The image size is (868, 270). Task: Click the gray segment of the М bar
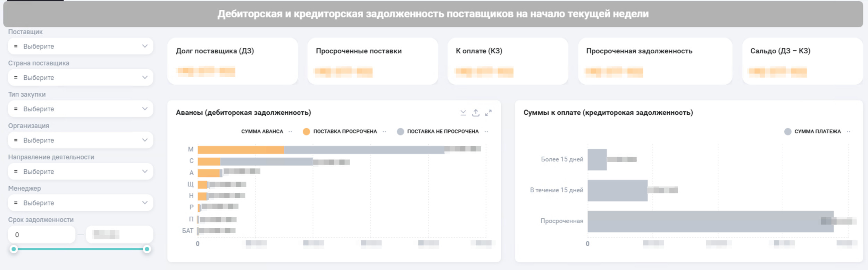[x=364, y=150]
